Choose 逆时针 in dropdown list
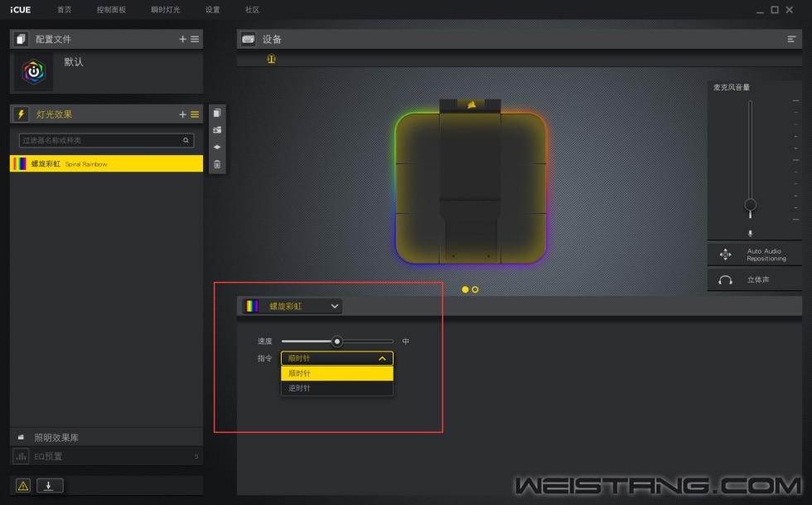This screenshot has width=812, height=505. click(337, 388)
